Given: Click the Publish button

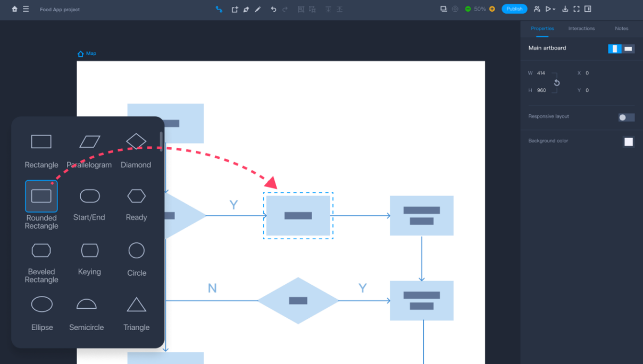Looking at the screenshot, I should 514,9.
